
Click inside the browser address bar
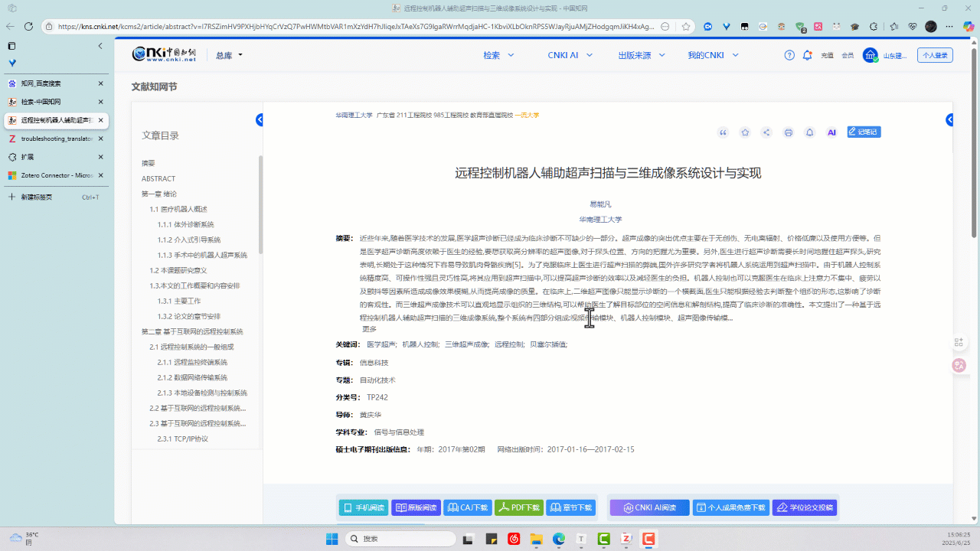345,25
